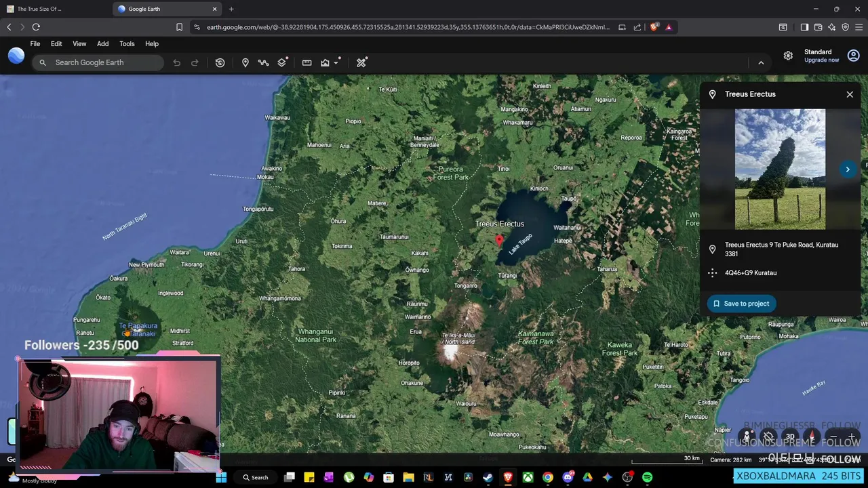
Task: Open the Treeus Erectus photo thumbnail
Action: point(780,169)
